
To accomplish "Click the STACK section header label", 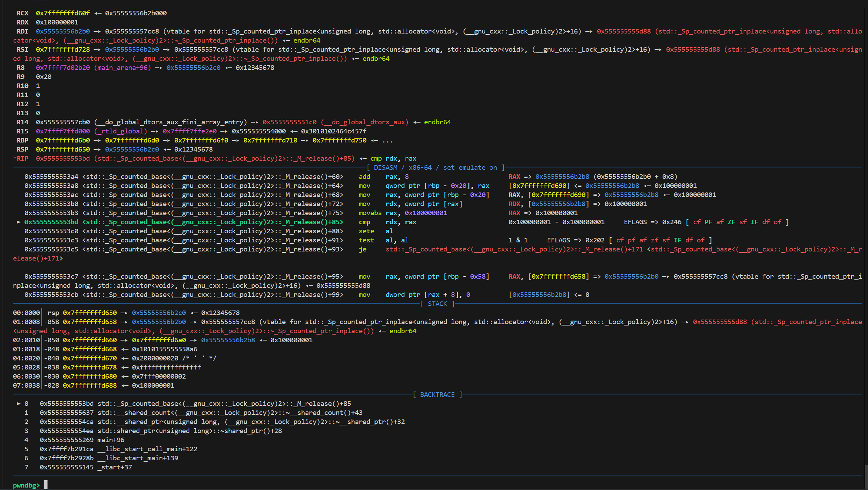I will 437,304.
